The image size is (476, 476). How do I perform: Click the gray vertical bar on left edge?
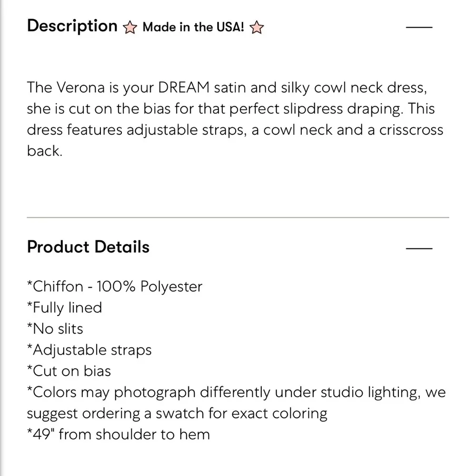(2, 238)
